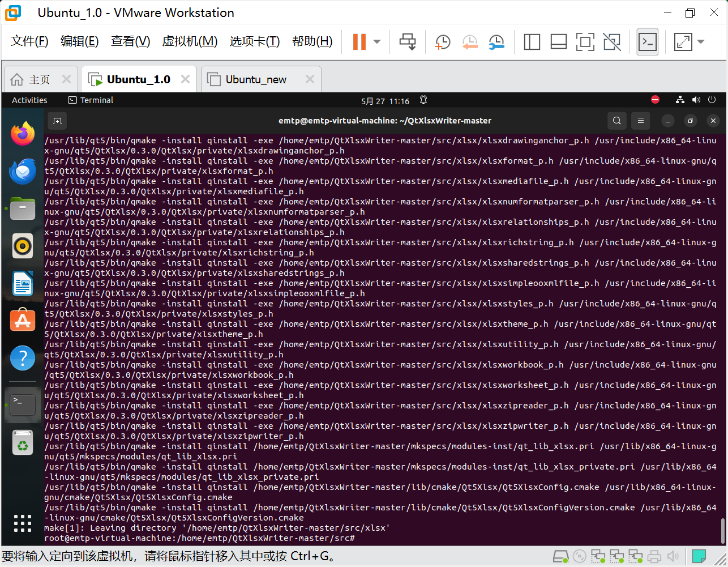Viewport: 728px width, 567px height.
Task: Open the 虚拟机(M) menu
Action: pyautogui.click(x=190, y=41)
